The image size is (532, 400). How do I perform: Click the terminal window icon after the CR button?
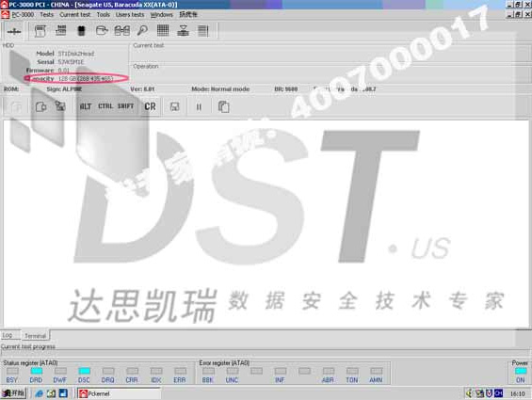(174, 107)
